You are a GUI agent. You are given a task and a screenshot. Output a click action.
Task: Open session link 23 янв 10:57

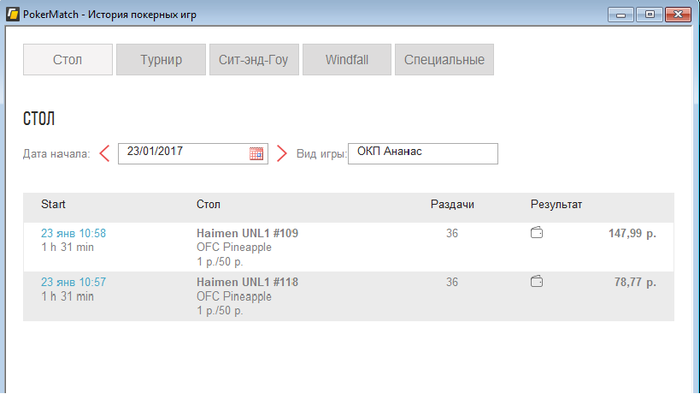click(x=74, y=282)
